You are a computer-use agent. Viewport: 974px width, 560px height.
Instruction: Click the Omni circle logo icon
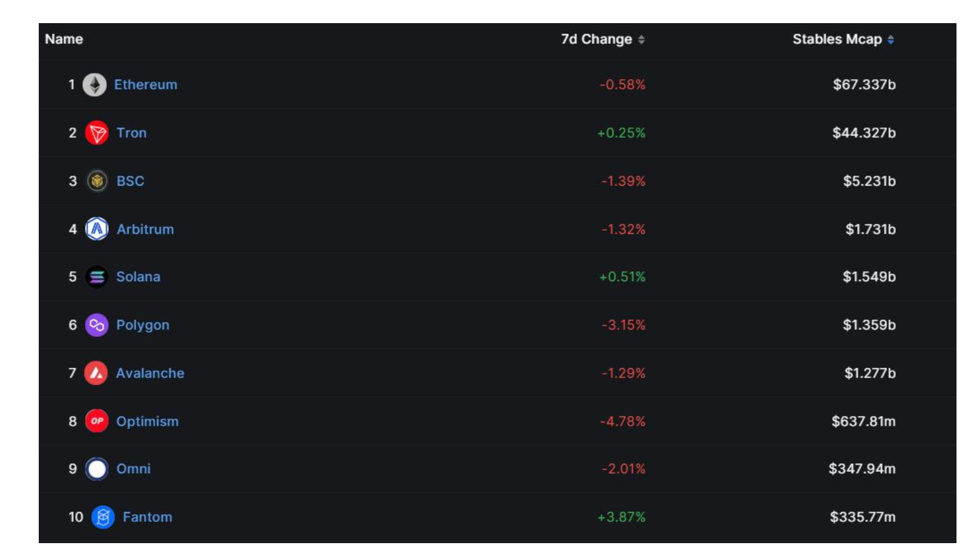tap(97, 469)
